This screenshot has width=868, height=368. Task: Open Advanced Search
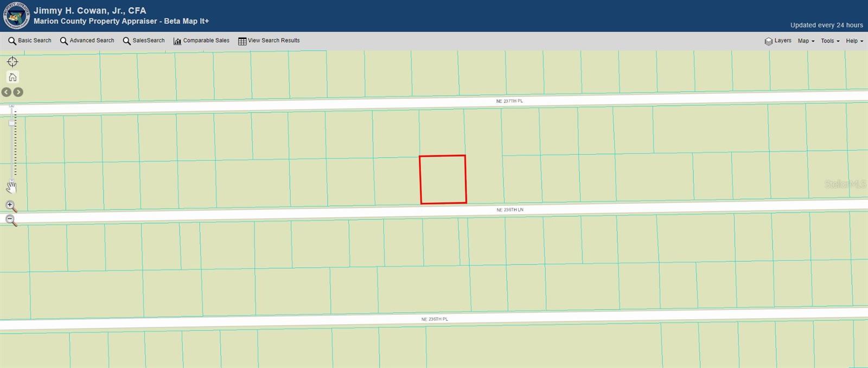point(87,41)
